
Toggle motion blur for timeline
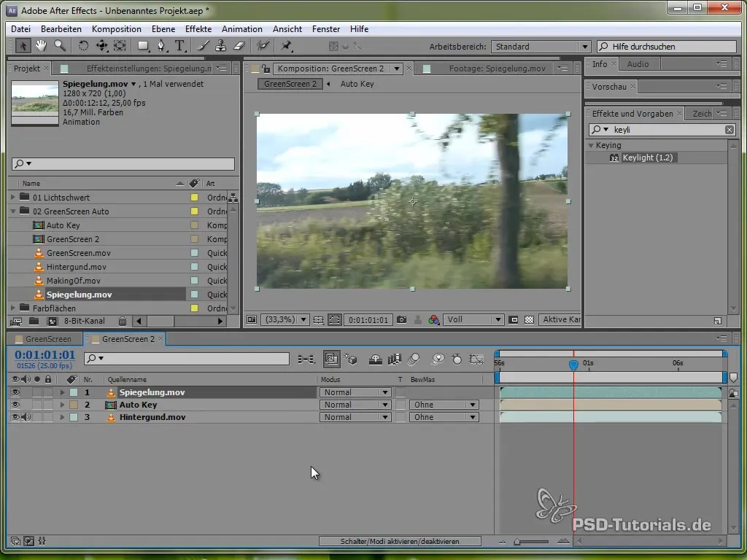pyautogui.click(x=414, y=359)
